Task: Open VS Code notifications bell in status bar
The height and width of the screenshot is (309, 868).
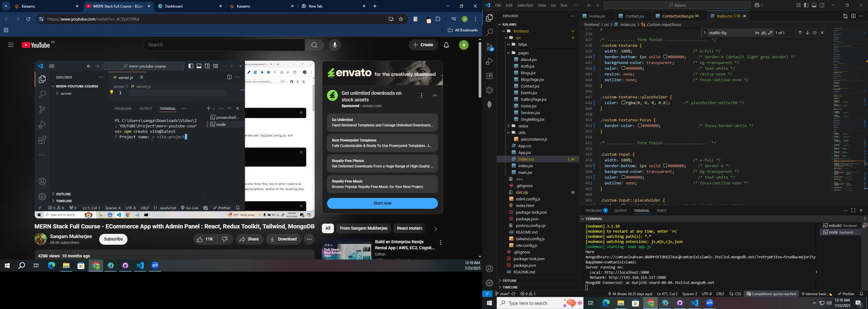Action: click(862, 294)
